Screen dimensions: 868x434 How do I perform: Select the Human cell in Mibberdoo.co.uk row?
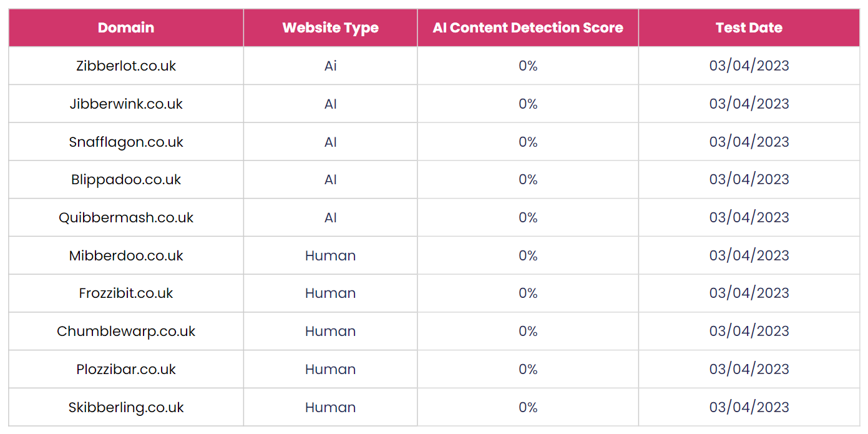pyautogui.click(x=330, y=255)
